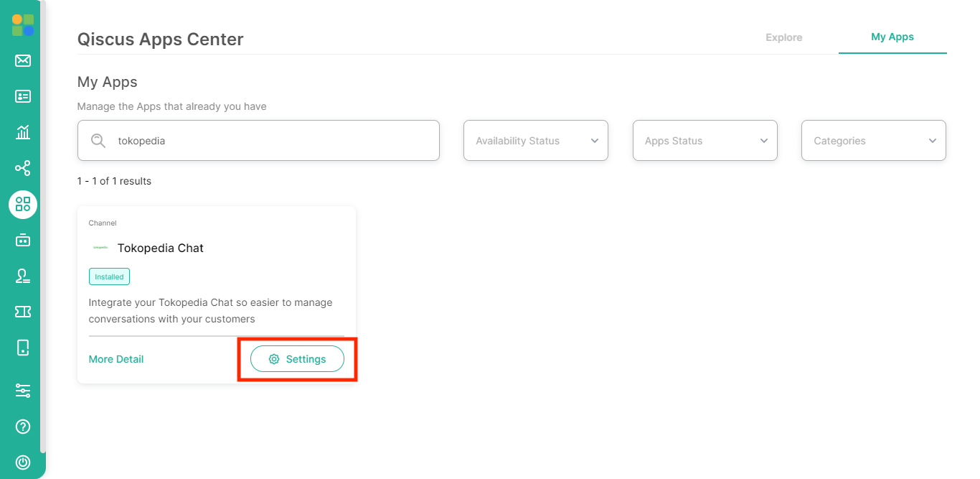
Task: Select the Apps Center grid icon
Action: coord(23,205)
